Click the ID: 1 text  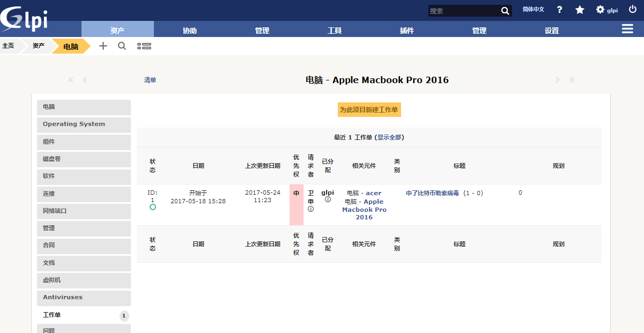click(x=153, y=196)
